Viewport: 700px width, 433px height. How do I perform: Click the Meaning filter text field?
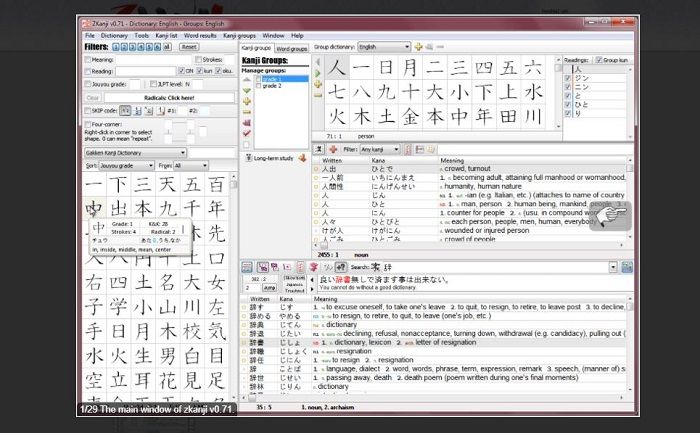point(153,59)
